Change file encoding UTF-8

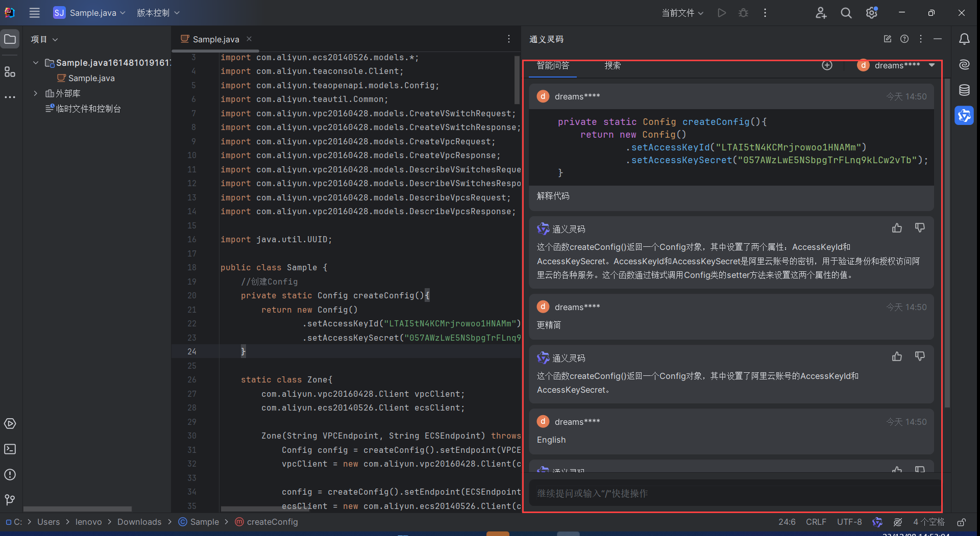pyautogui.click(x=849, y=522)
